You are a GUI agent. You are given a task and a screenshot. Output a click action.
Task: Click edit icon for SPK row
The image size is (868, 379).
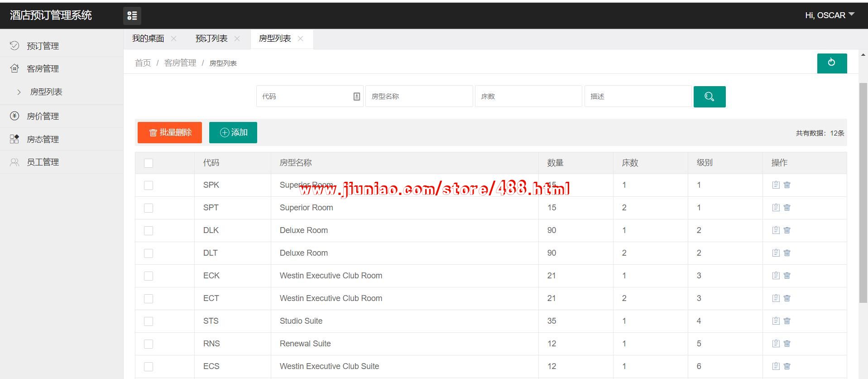[776, 185]
